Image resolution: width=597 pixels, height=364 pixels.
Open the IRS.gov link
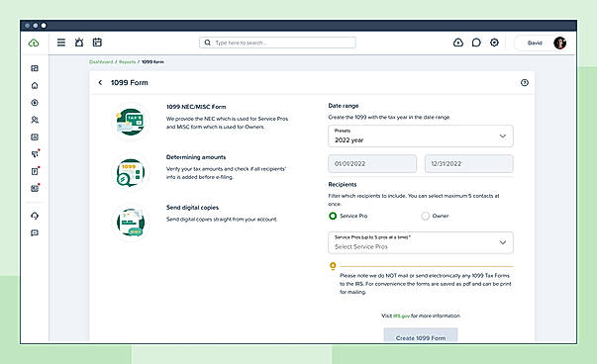coord(401,316)
